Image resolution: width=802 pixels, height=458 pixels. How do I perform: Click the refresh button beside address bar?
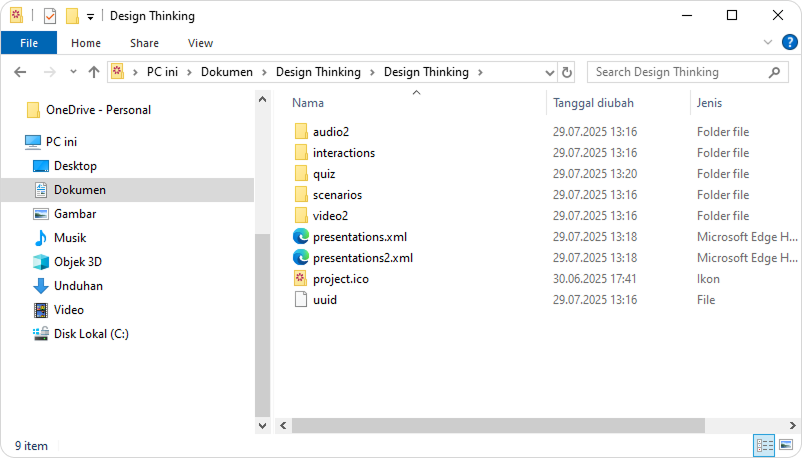coord(567,72)
